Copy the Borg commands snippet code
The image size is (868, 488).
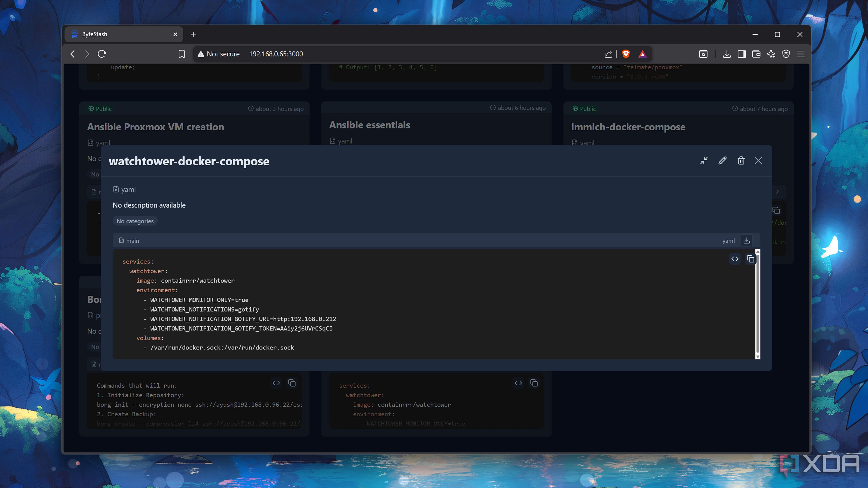pyautogui.click(x=292, y=383)
